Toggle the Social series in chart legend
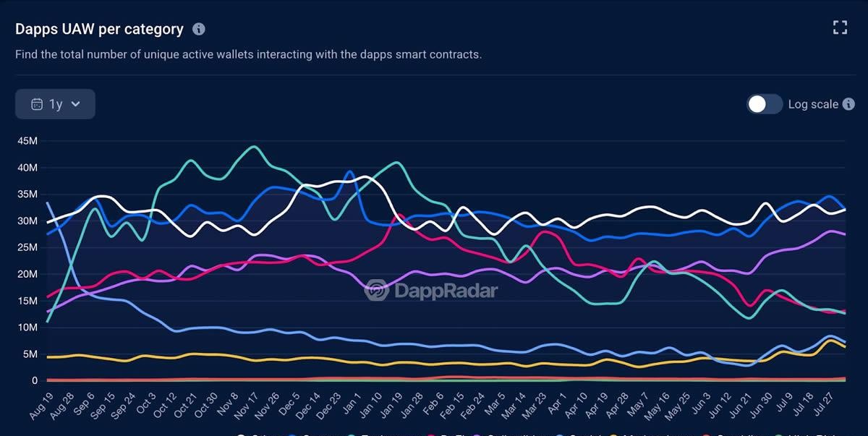Screen dimensions: 868x436 pos(576,434)
